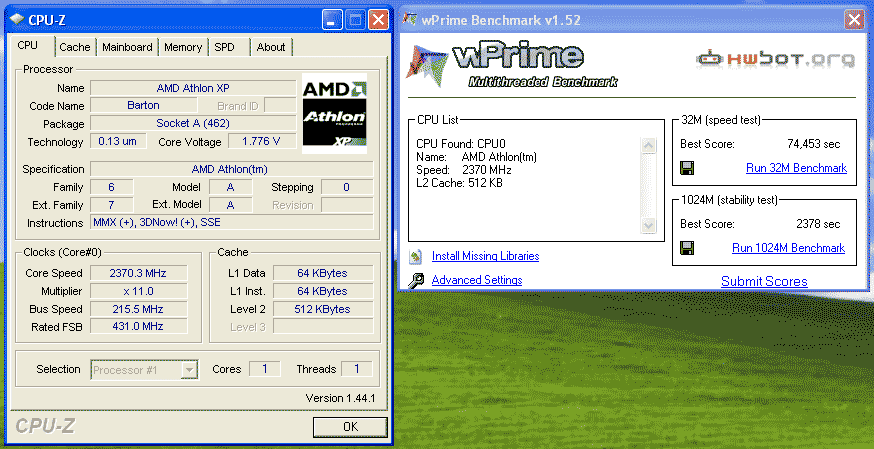Click the 32M best score '74,453 sec'
This screenshot has height=449, width=874.
(x=813, y=144)
